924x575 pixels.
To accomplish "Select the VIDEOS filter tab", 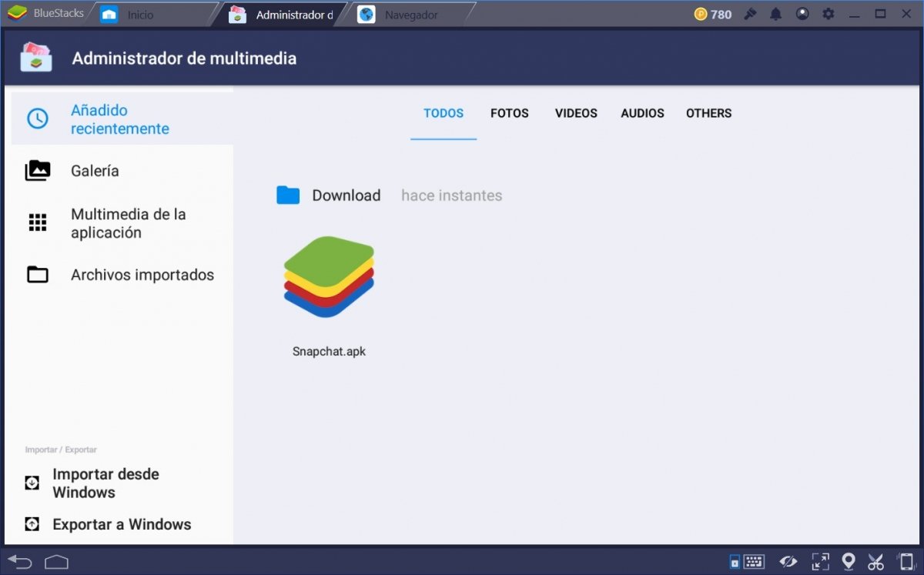I will tap(576, 113).
